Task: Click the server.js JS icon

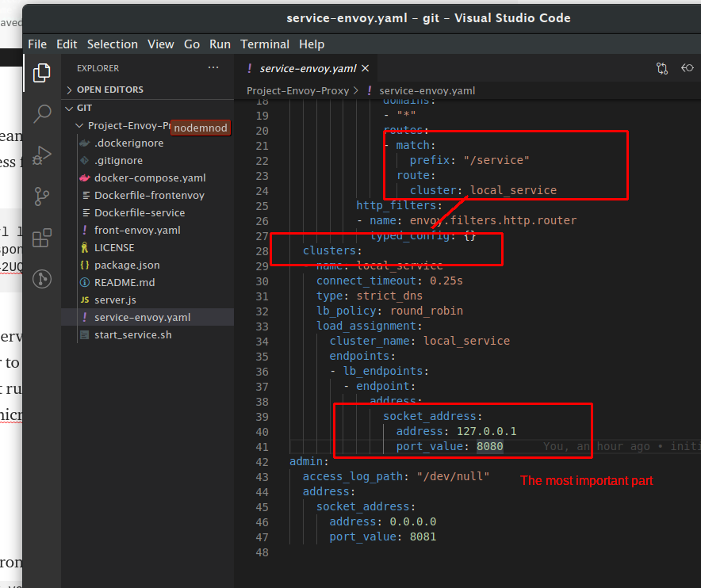Action: point(85,300)
